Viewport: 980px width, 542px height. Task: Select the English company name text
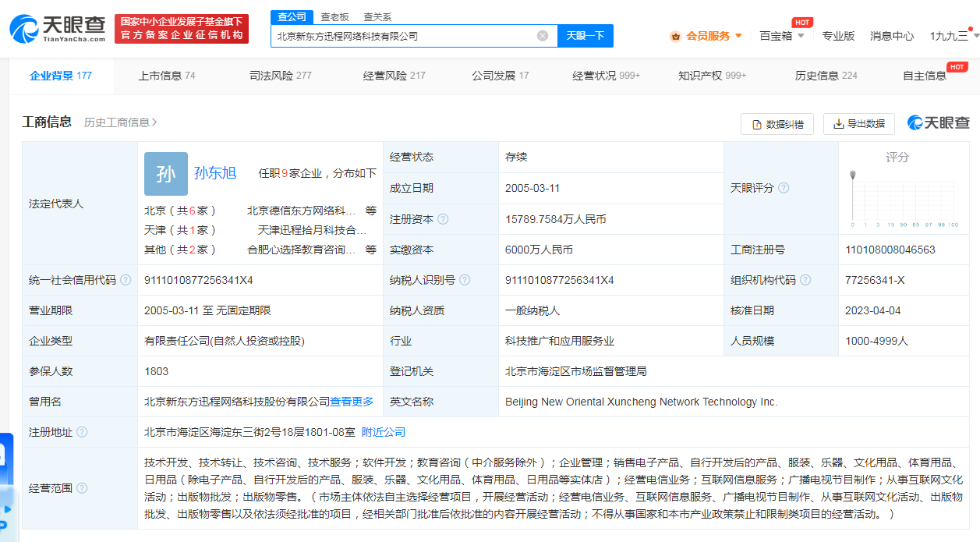click(642, 402)
